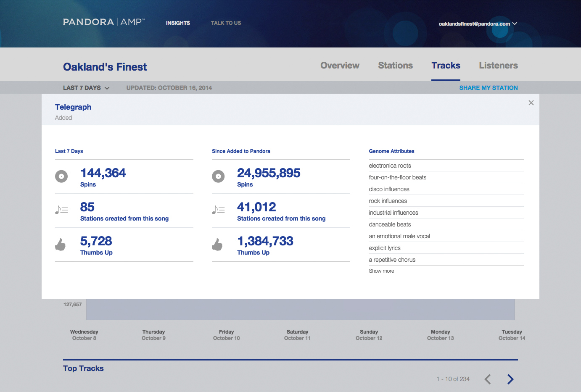Click the industrial influences attribute
Image resolution: width=581 pixels, height=392 pixels.
(x=393, y=213)
